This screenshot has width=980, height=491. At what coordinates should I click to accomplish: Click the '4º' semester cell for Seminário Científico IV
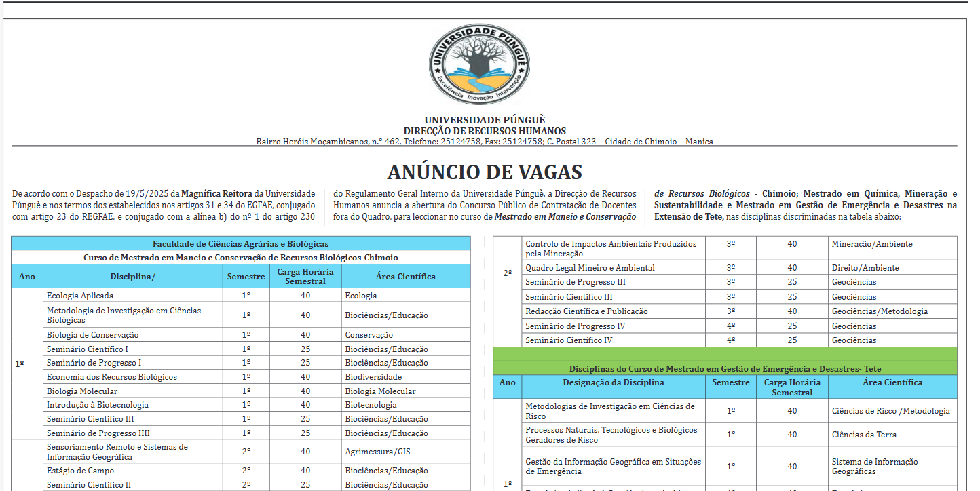731,340
